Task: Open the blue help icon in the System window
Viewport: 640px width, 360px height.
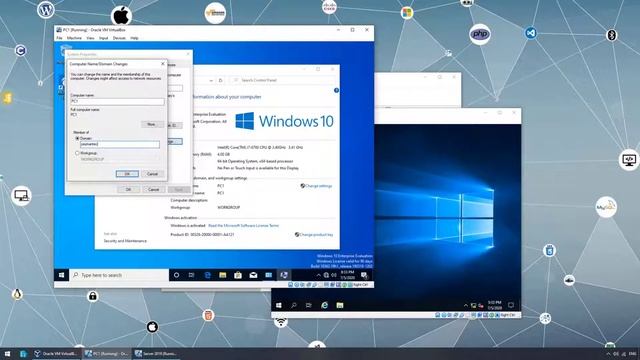Action: coord(336,91)
